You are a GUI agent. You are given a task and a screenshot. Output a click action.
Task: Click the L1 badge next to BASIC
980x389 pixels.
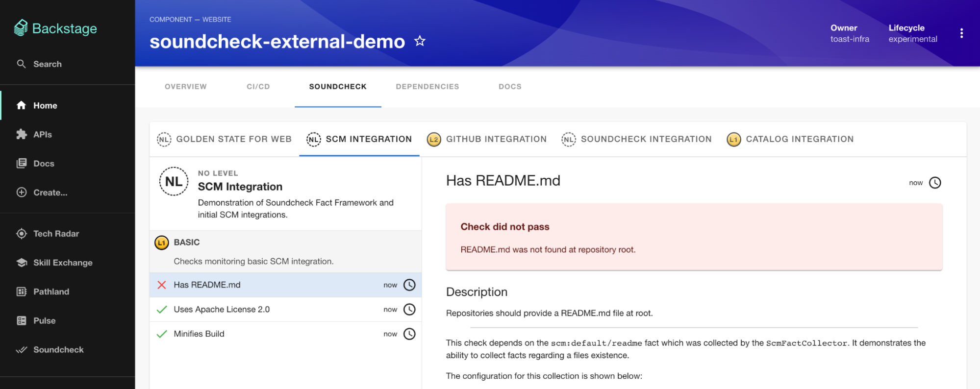161,243
